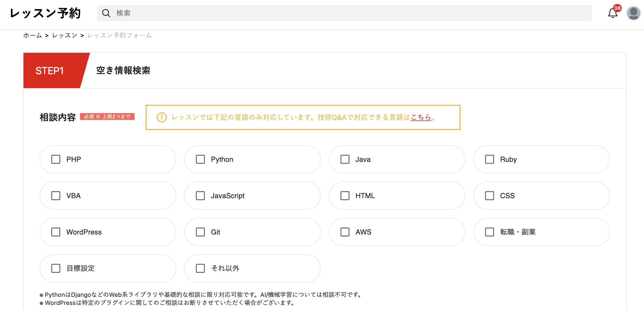Select the それ以外 checkbox

200,268
